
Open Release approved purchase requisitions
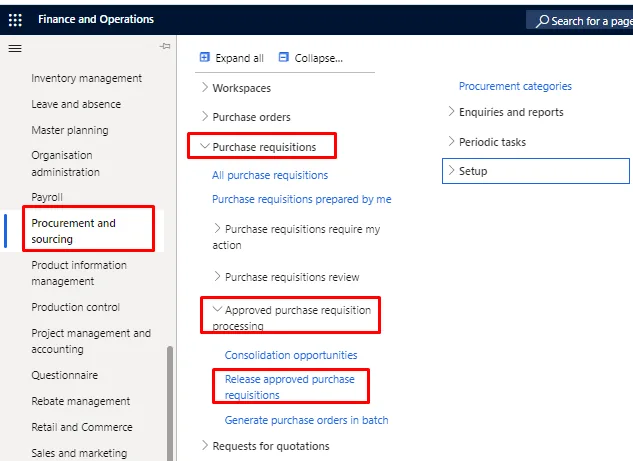click(289, 387)
